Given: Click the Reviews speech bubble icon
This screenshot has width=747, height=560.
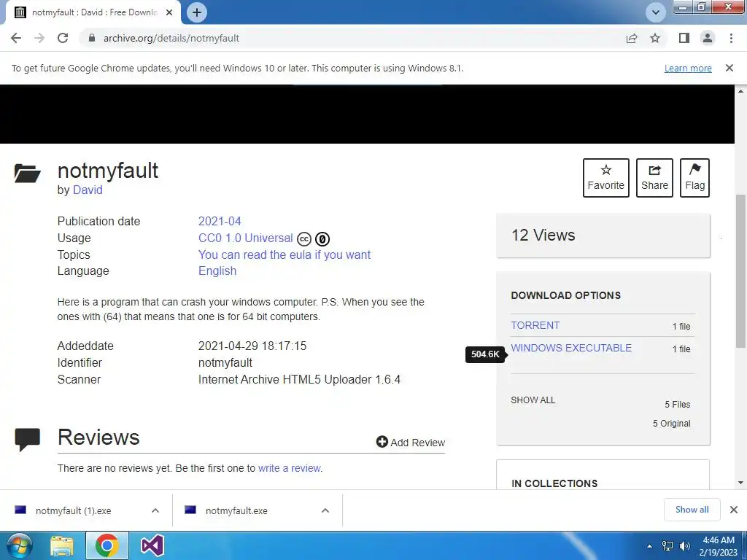Looking at the screenshot, I should tap(27, 440).
